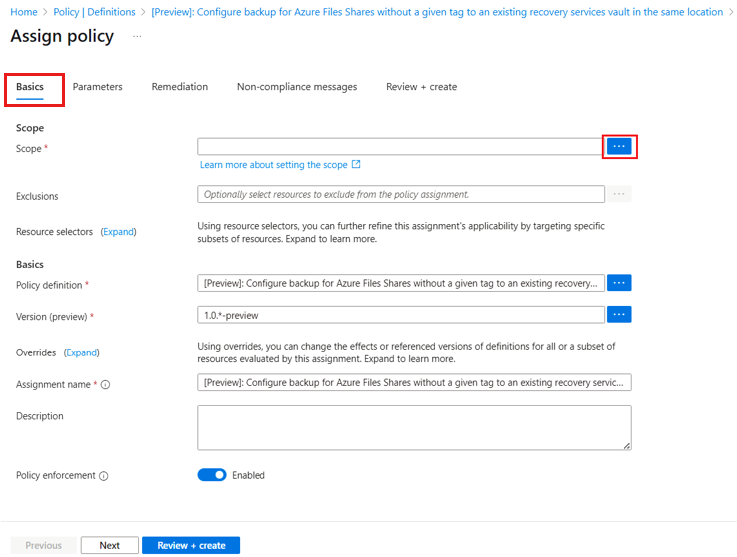The image size is (737, 557).
Task: Click the Next button
Action: pos(110,546)
